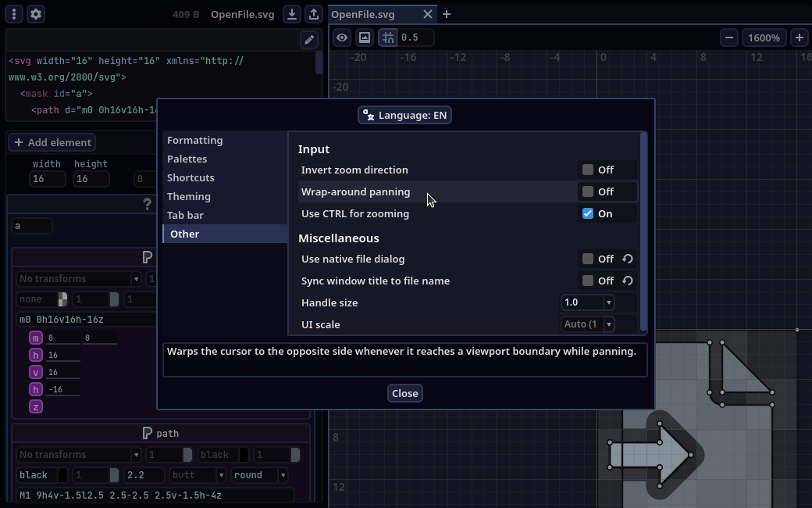
Task: Click the second path's P icon
Action: click(x=147, y=433)
